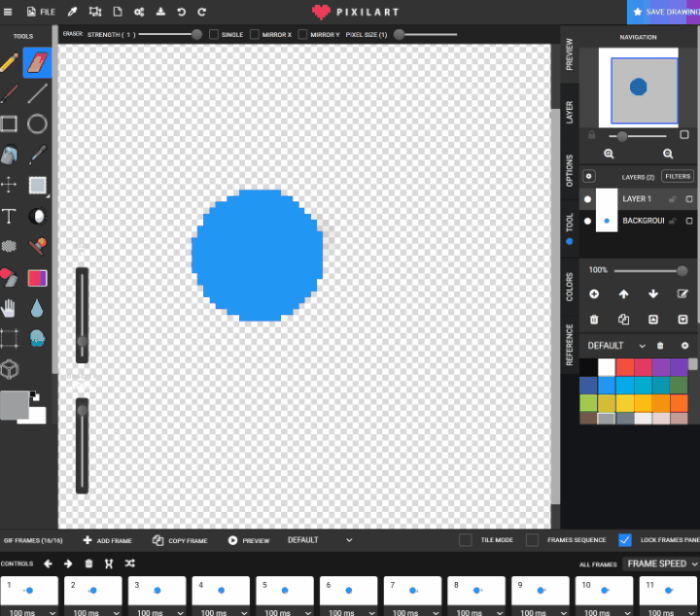This screenshot has width=700, height=616.
Task: Switch to the Layer side tab
Action: coord(569,112)
